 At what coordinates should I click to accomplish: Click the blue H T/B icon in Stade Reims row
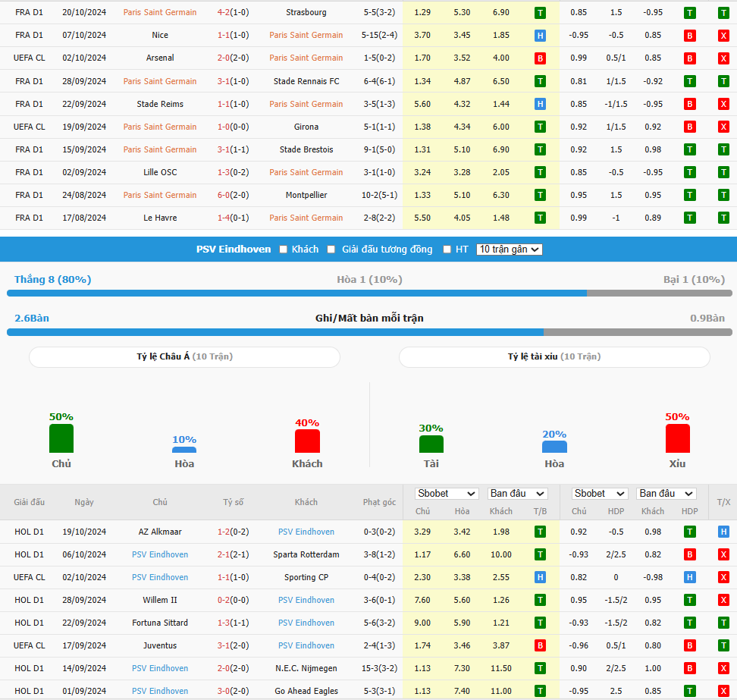(540, 104)
